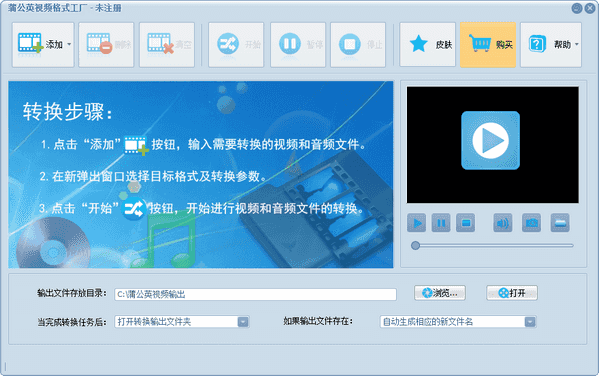
Task: Click the 输出文件存放目录 label
Action: (72, 293)
